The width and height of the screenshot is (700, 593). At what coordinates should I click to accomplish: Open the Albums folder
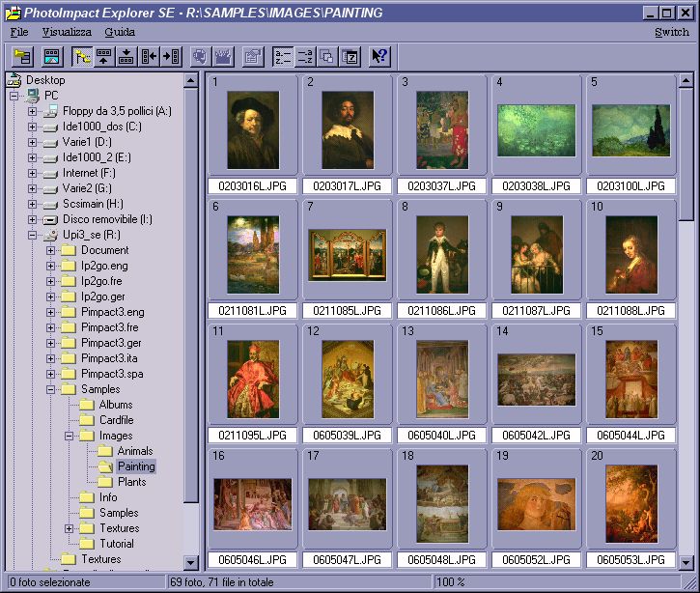(x=116, y=405)
